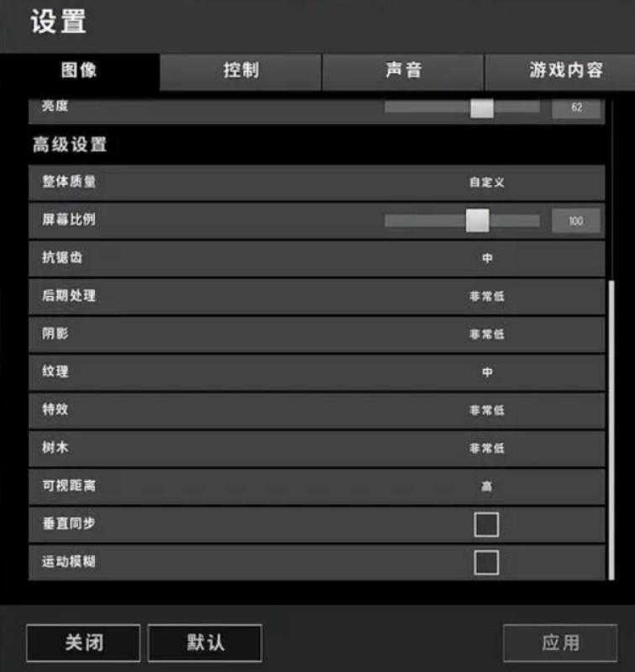Switch to the 控制 tab
The height and width of the screenshot is (672, 635).
(241, 71)
